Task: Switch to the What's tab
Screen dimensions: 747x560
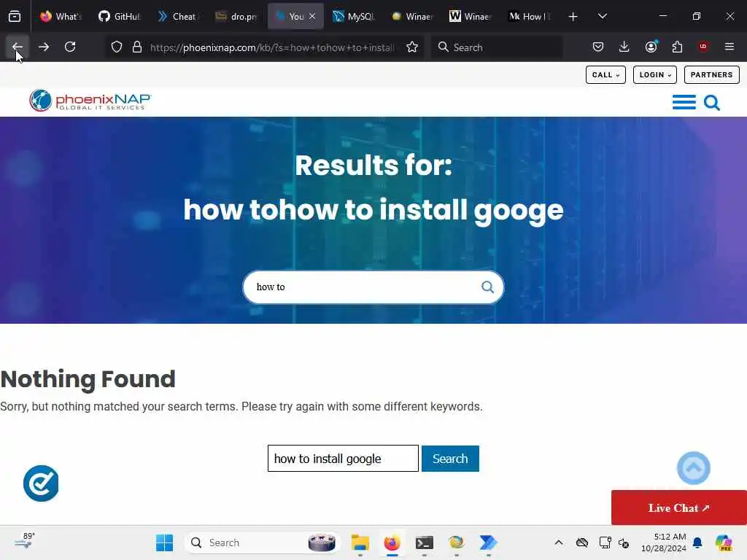Action: pos(61,16)
